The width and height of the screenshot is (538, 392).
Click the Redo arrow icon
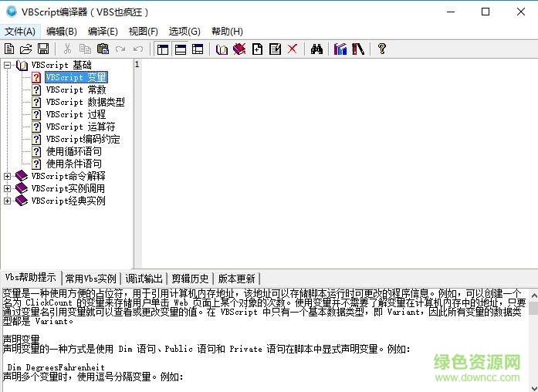click(x=120, y=49)
